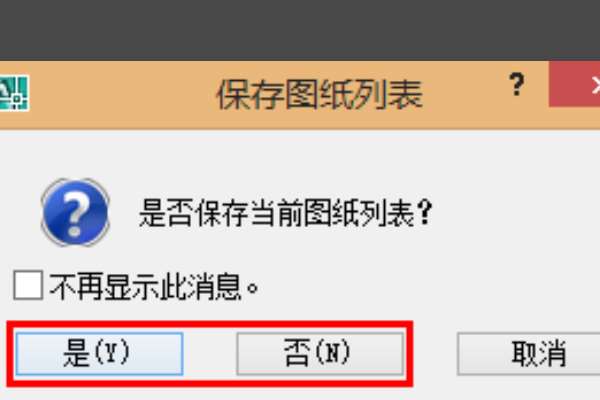Dismiss the dialog with the 取消 button
This screenshot has width=600, height=400.
pyautogui.click(x=528, y=354)
